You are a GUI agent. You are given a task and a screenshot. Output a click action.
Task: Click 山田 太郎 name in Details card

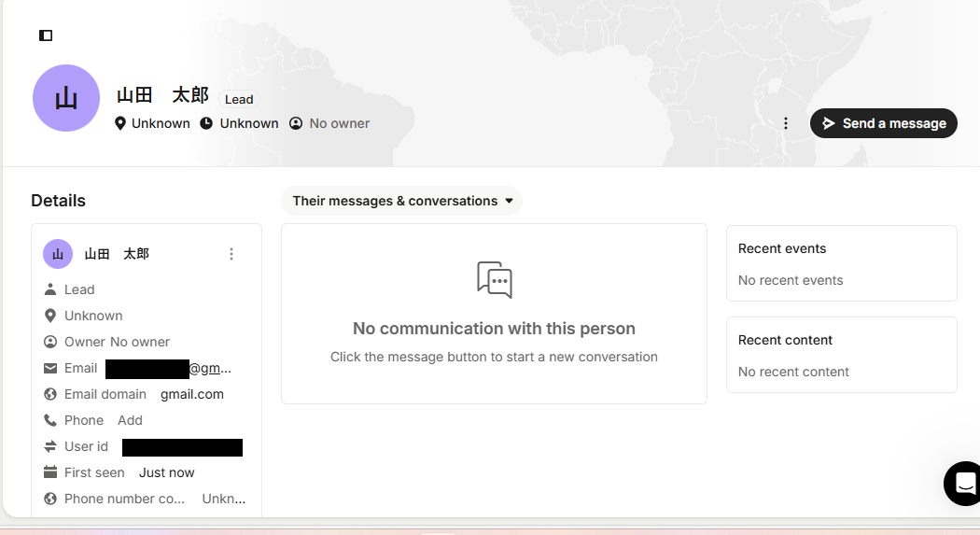coord(117,254)
